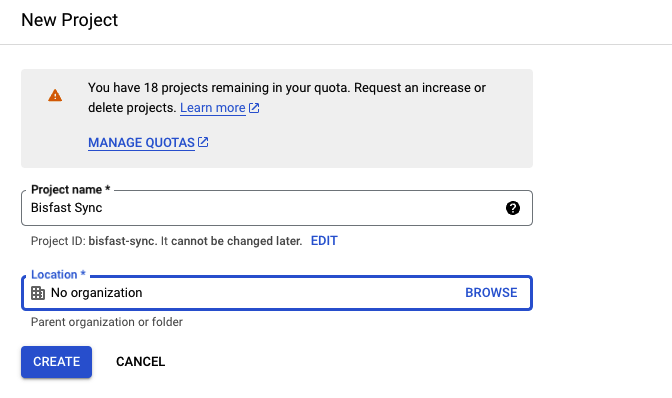This screenshot has height=398, width=672.
Task: Open the Learn more external-link icon
Action: pos(254,108)
